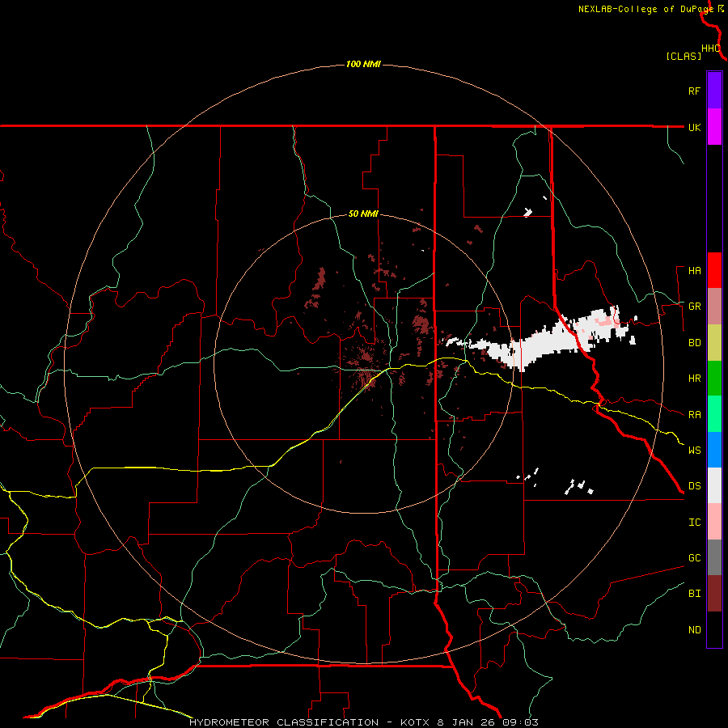Click the DS legend label
The width and height of the screenshot is (728, 728).
pyautogui.click(x=694, y=486)
